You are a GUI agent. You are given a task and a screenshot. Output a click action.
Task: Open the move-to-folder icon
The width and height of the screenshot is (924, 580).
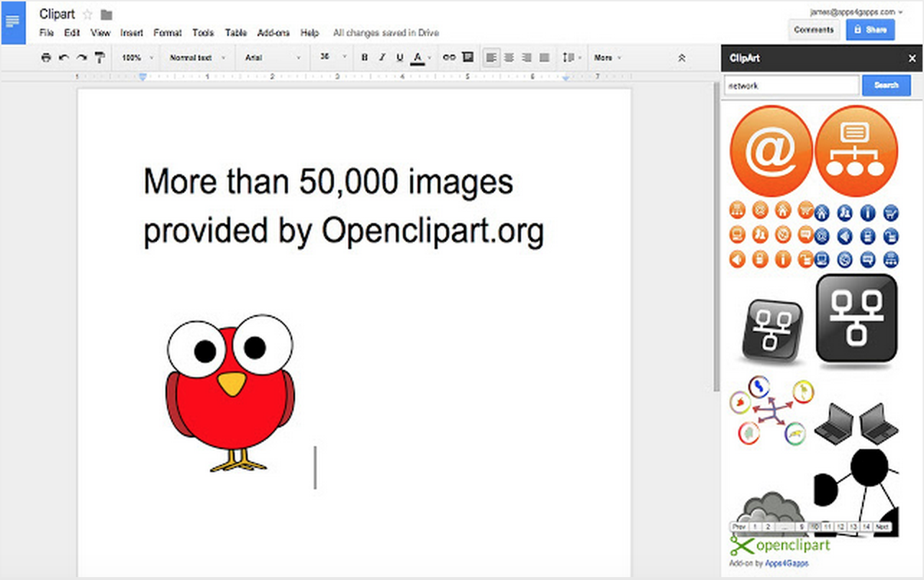pos(107,14)
